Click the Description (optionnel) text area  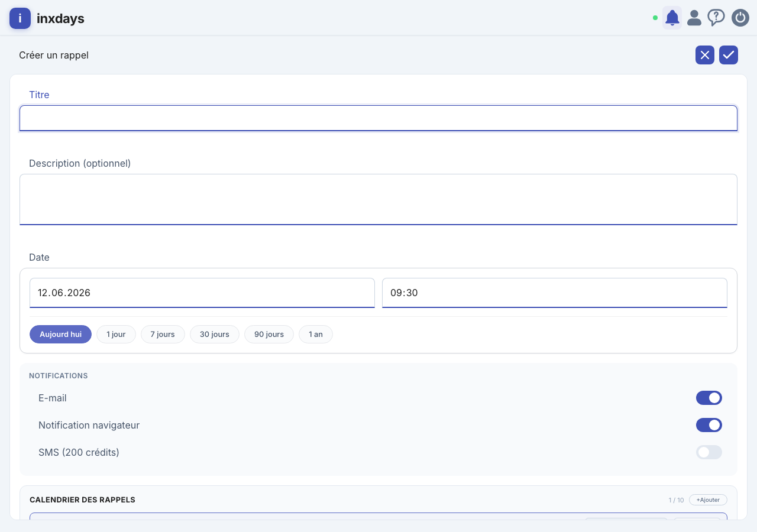tap(378, 199)
